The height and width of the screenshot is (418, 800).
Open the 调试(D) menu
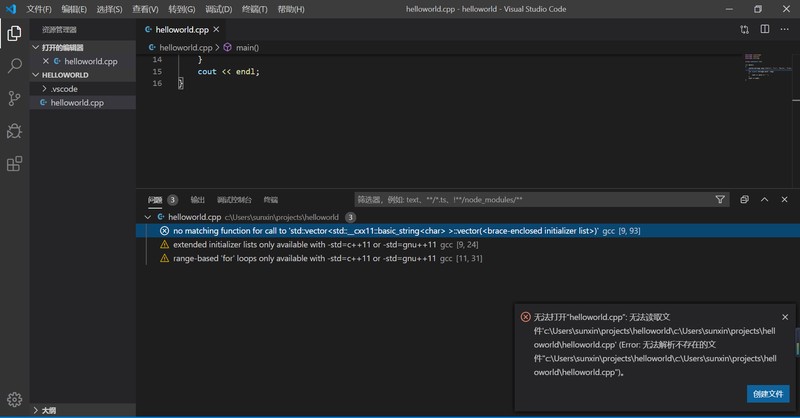pyautogui.click(x=218, y=9)
